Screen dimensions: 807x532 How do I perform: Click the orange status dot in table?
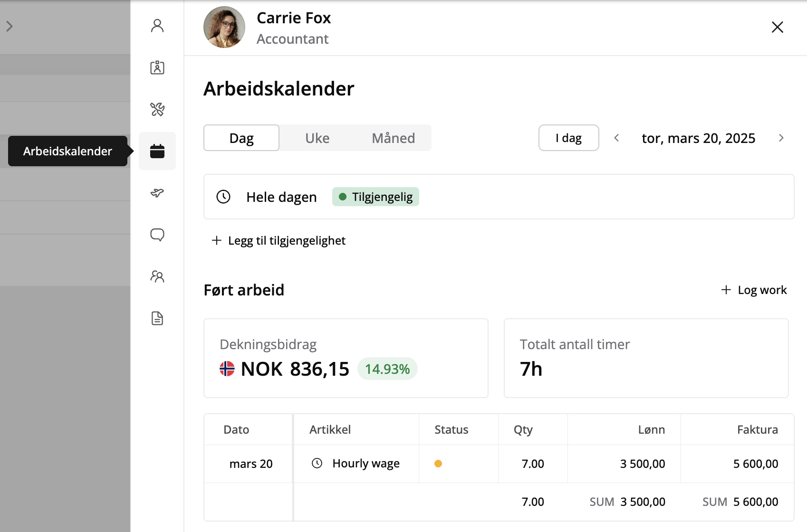[438, 464]
